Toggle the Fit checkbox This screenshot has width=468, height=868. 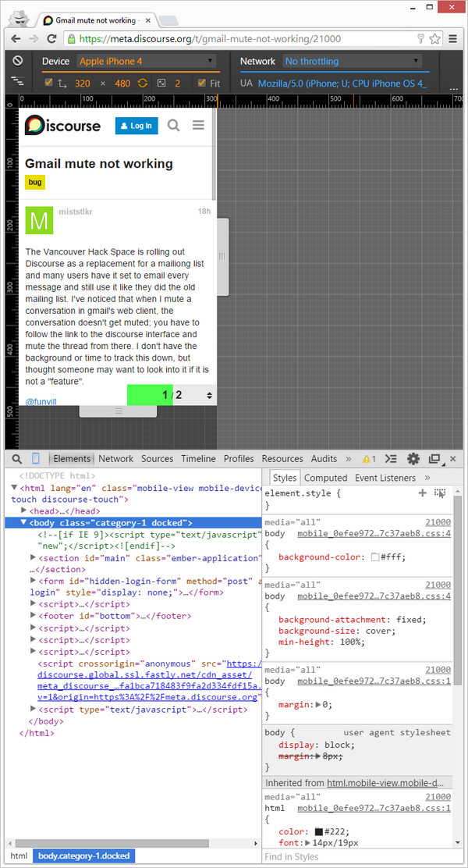coord(201,83)
